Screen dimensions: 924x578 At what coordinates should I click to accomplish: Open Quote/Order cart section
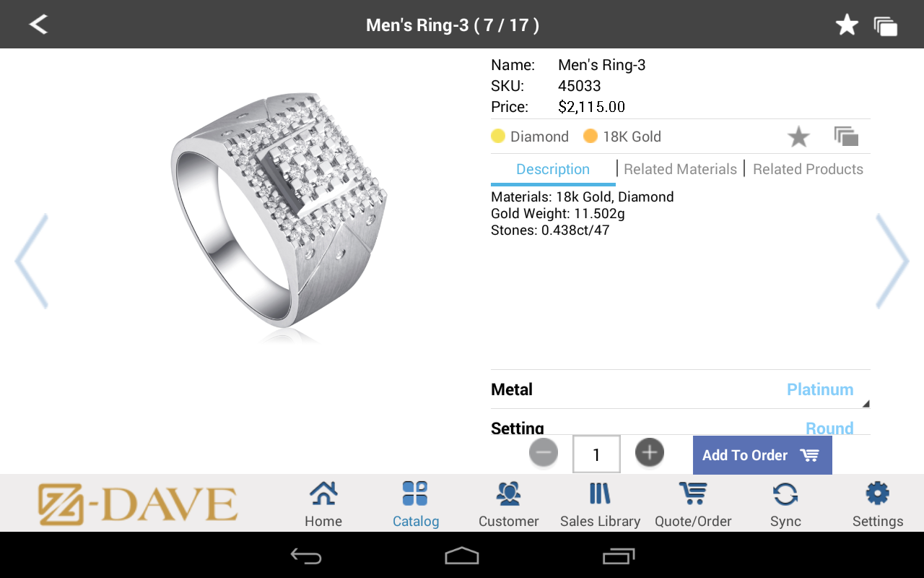[693, 504]
